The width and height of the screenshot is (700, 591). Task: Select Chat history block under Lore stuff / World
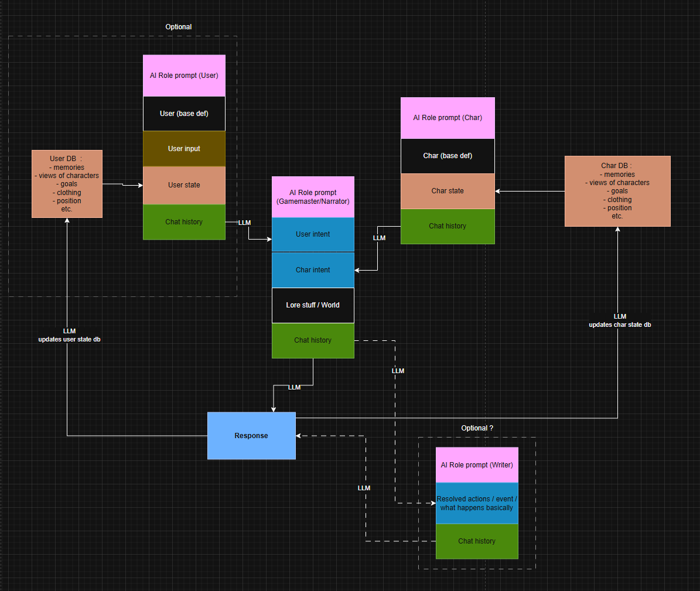click(x=313, y=340)
